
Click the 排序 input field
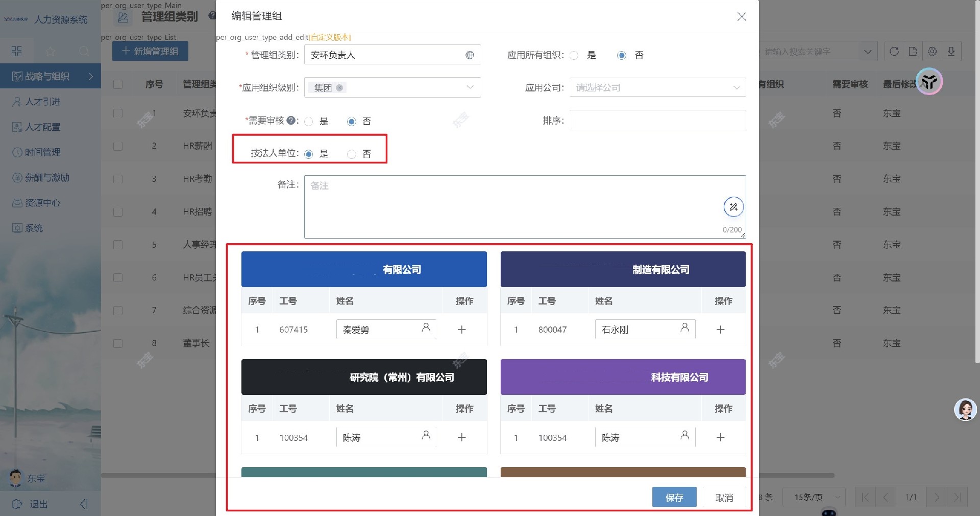657,120
